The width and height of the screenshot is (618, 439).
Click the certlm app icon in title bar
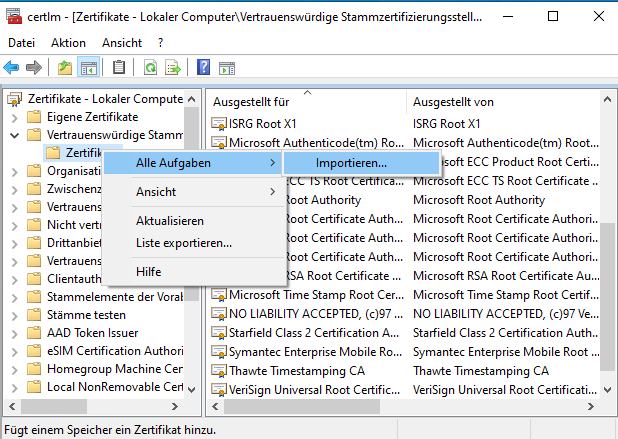click(14, 17)
